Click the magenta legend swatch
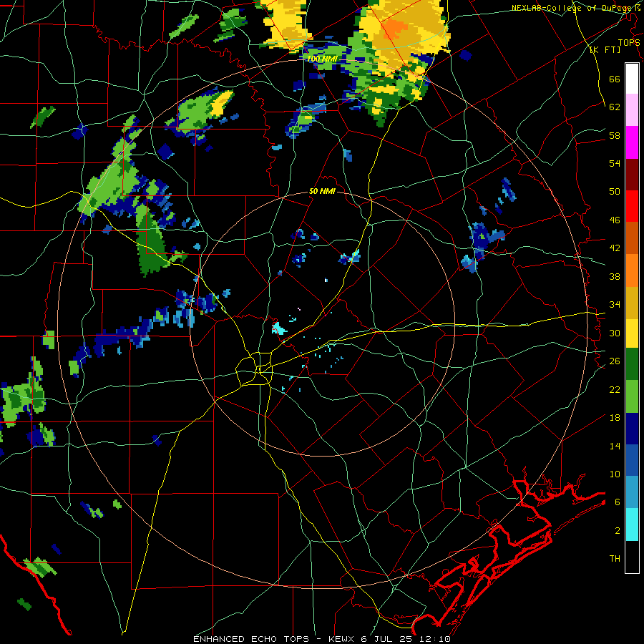The image size is (644, 644). [632, 142]
